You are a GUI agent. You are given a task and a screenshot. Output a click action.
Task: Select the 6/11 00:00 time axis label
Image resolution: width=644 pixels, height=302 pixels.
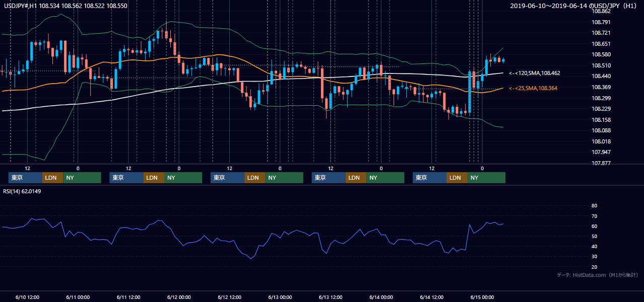78,297
